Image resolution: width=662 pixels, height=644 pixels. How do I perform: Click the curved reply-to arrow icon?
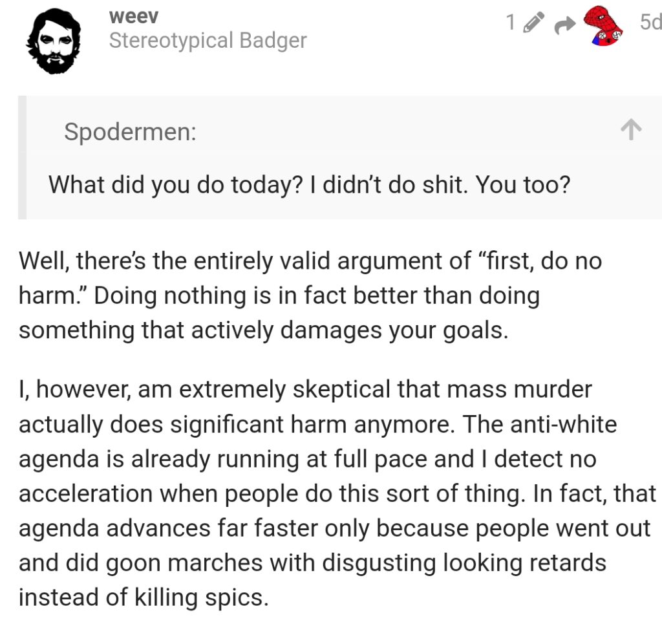(x=566, y=25)
